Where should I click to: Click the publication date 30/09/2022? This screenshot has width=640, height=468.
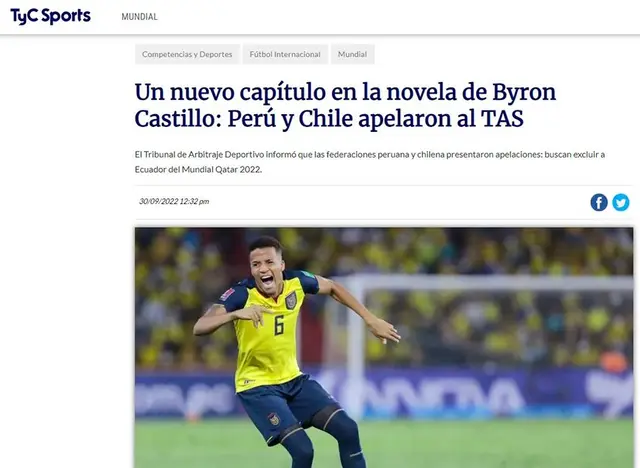[x=174, y=201]
